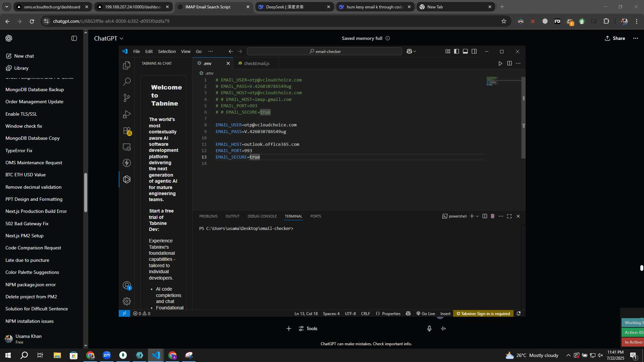Click Tabnine Sign-in is required status
Viewport: 644px width, 362px height.
tap(483, 313)
